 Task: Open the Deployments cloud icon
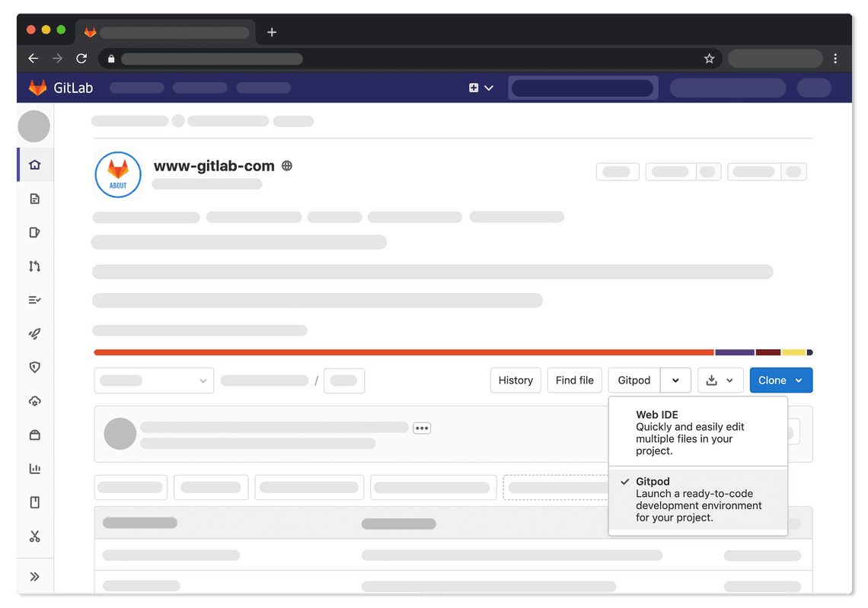(34, 401)
